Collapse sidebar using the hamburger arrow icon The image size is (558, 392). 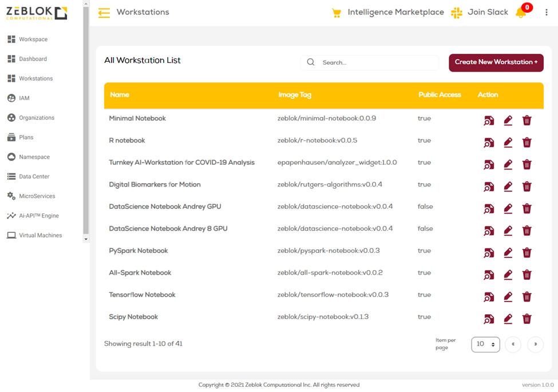104,13
